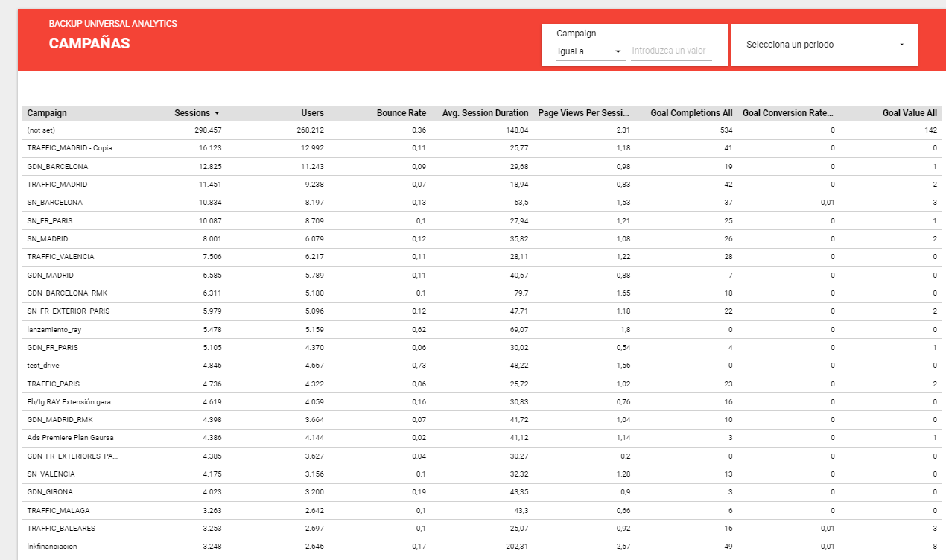This screenshot has height=560, width=946.
Task: Click users value 268.212
Action: (x=310, y=130)
